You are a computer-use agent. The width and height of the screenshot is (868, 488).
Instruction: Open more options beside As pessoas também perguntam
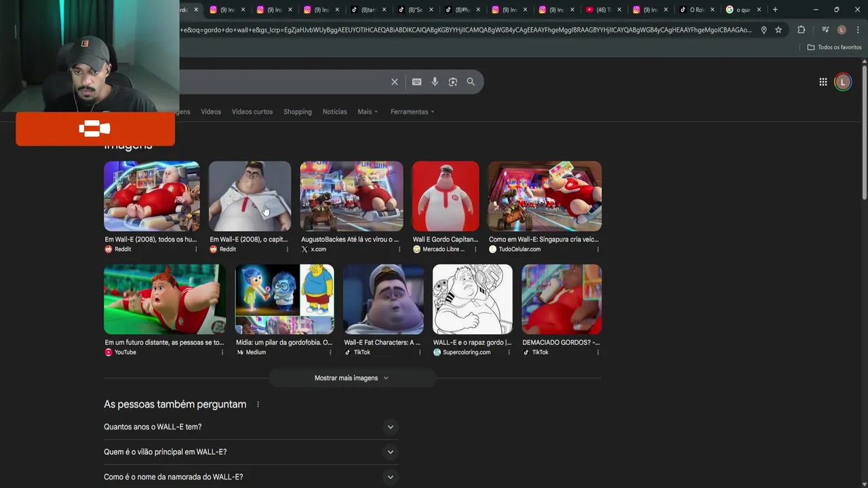(x=258, y=405)
